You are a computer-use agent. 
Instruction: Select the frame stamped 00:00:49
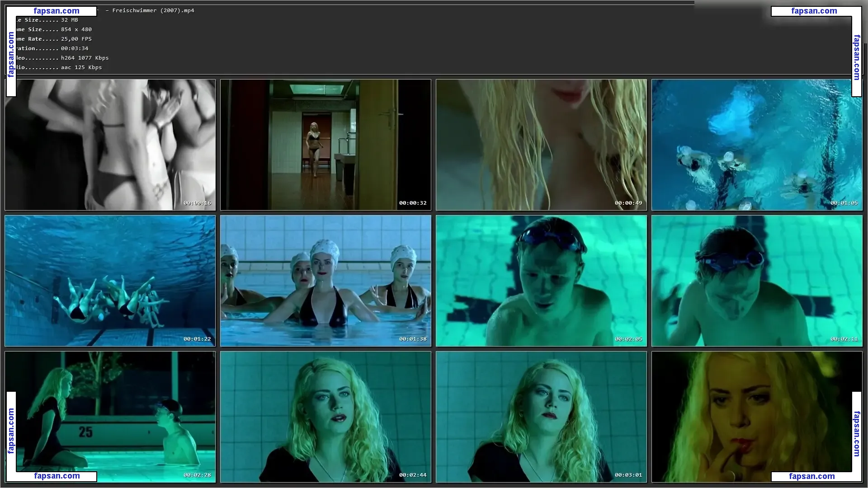pyautogui.click(x=541, y=145)
